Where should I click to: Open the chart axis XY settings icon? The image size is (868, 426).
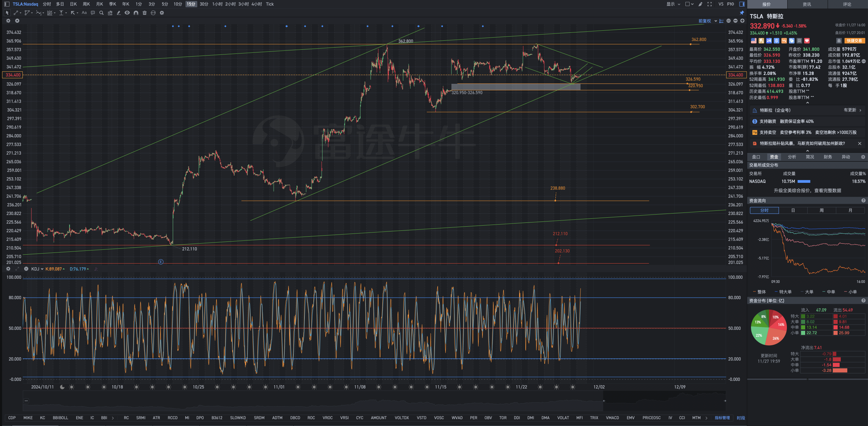[x=721, y=21]
